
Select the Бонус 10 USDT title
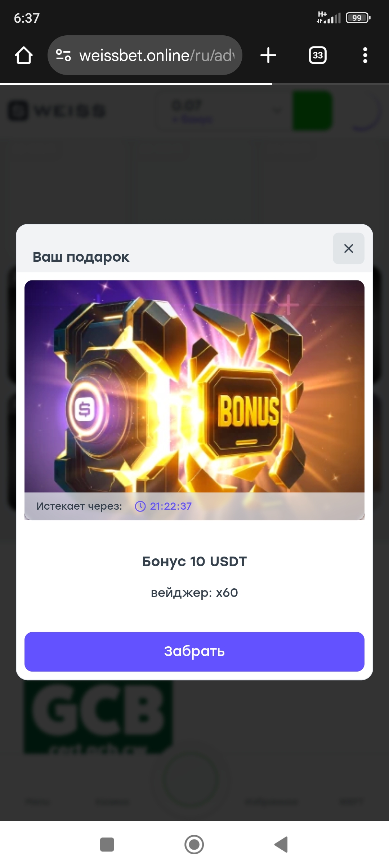(x=194, y=561)
